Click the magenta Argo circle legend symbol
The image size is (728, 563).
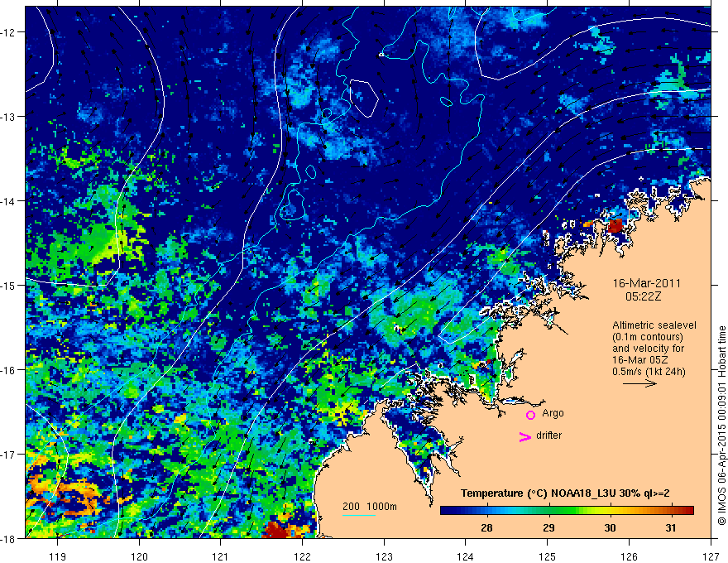pyautogui.click(x=530, y=415)
